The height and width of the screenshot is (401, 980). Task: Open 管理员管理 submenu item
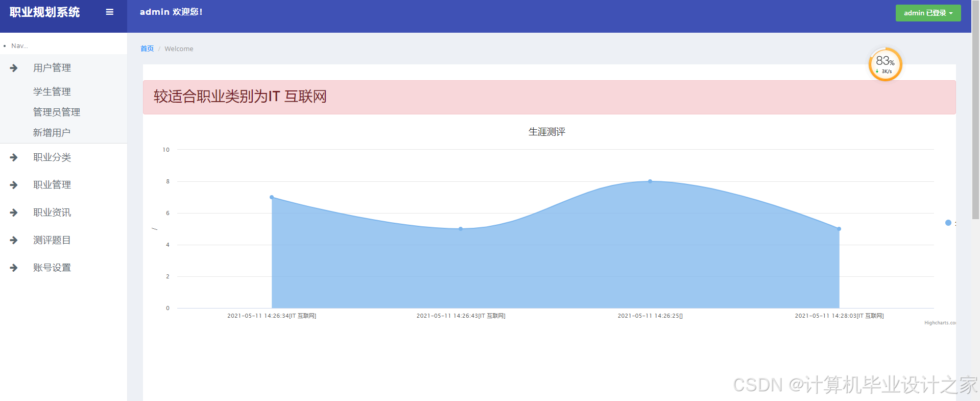(x=57, y=112)
